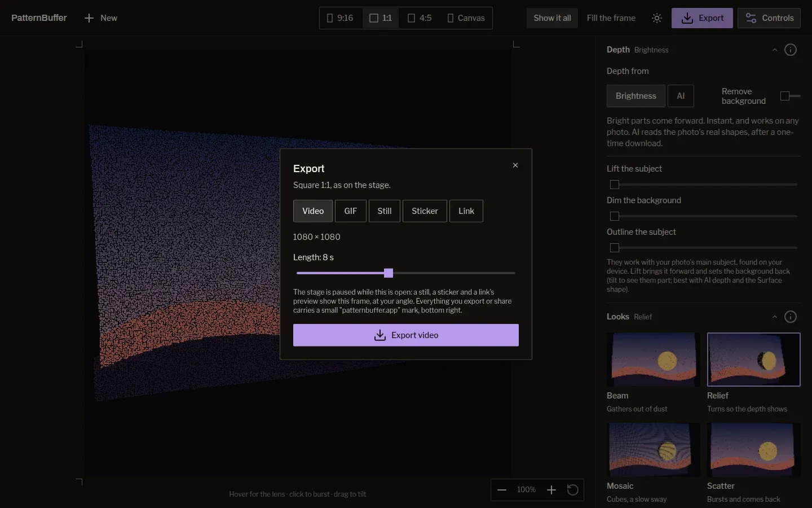
Task: Zoom in with the plus icon
Action: pos(551,490)
